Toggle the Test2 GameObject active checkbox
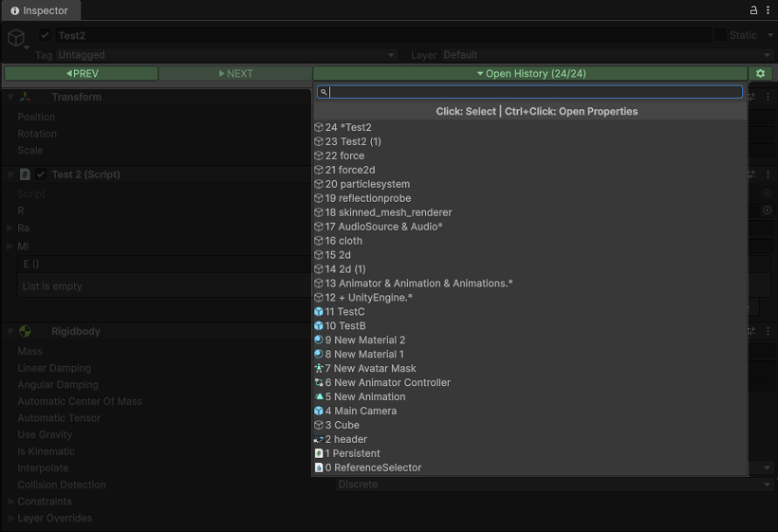The image size is (778, 532). pos(45,36)
